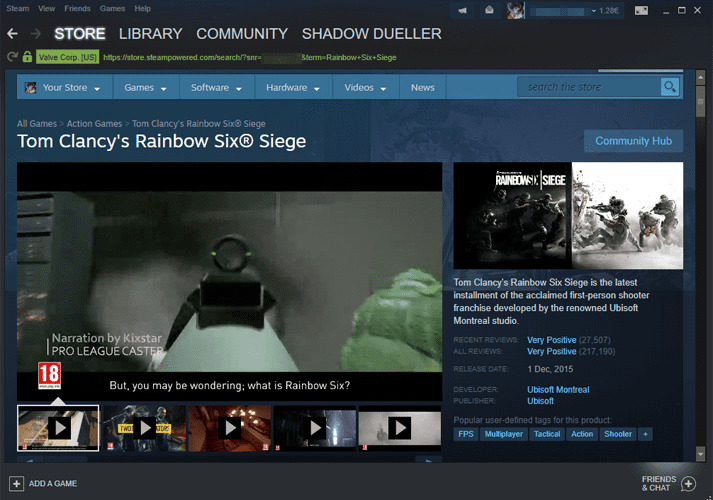Switch to the COMMUNITY tab
Image resolution: width=713 pixels, height=500 pixels.
coord(242,34)
